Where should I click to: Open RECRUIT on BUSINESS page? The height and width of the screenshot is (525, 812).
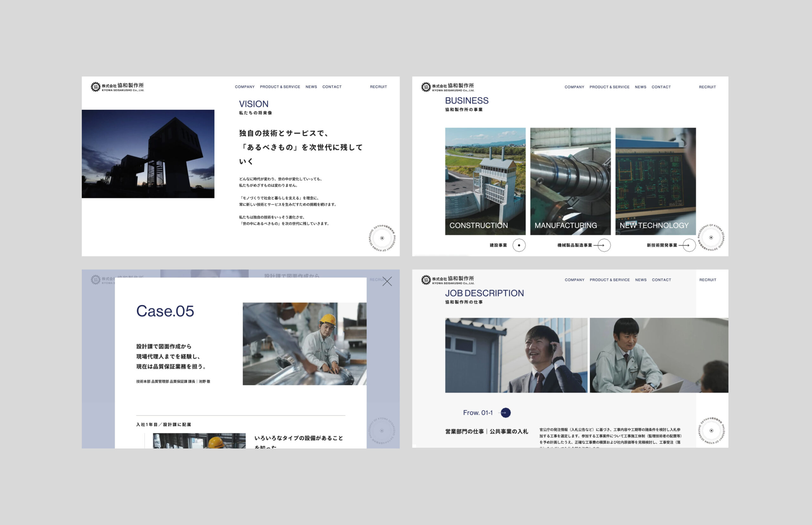coord(707,87)
